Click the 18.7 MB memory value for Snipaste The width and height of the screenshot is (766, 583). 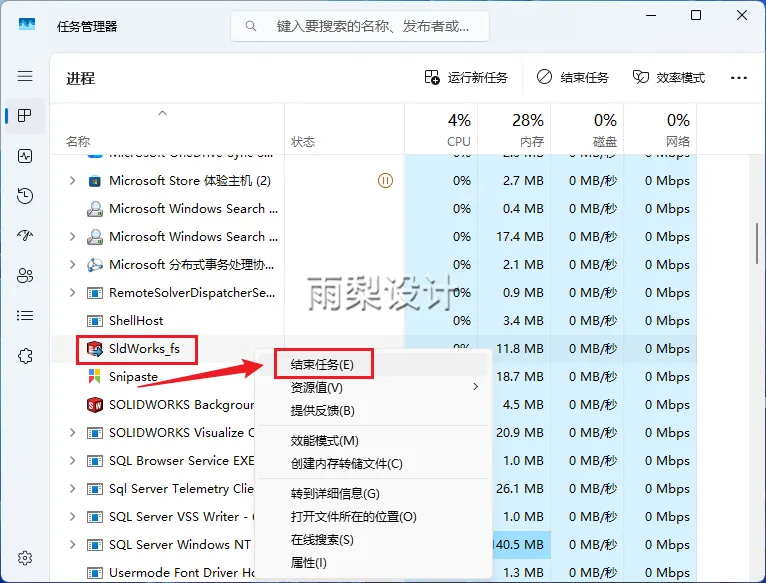coord(520,377)
